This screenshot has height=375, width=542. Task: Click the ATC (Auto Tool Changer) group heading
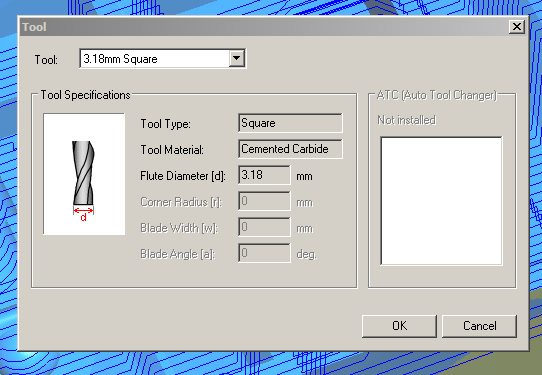(437, 95)
